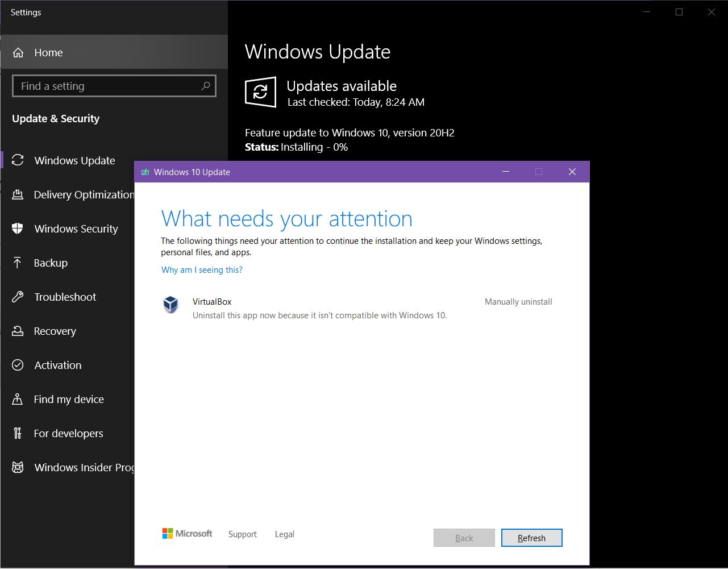Viewport: 728px width, 569px height.
Task: Click the Home icon in Settings sidebar
Action: point(18,53)
